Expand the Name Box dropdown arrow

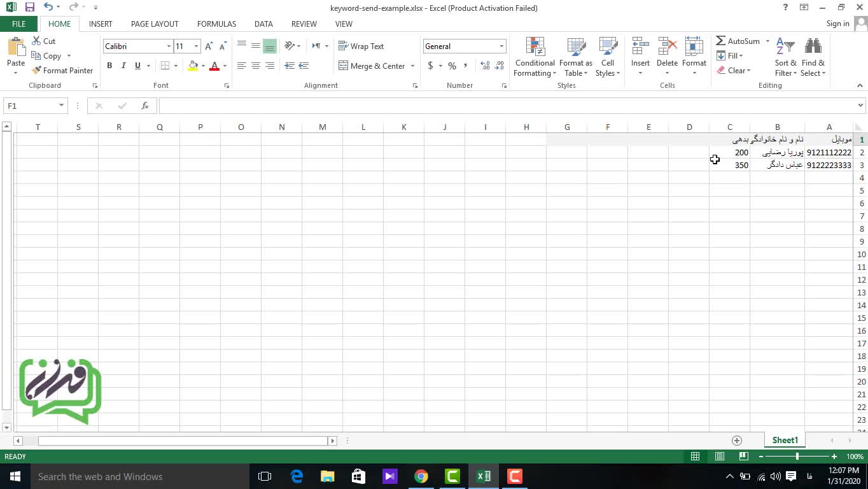[61, 106]
